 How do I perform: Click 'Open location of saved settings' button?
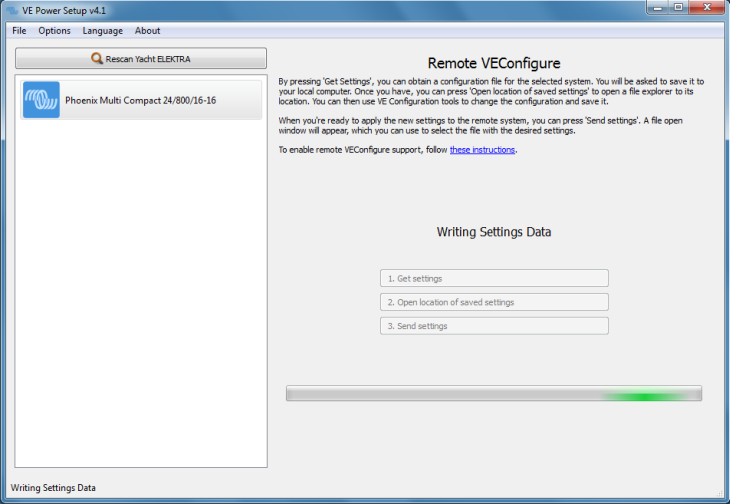(494, 302)
